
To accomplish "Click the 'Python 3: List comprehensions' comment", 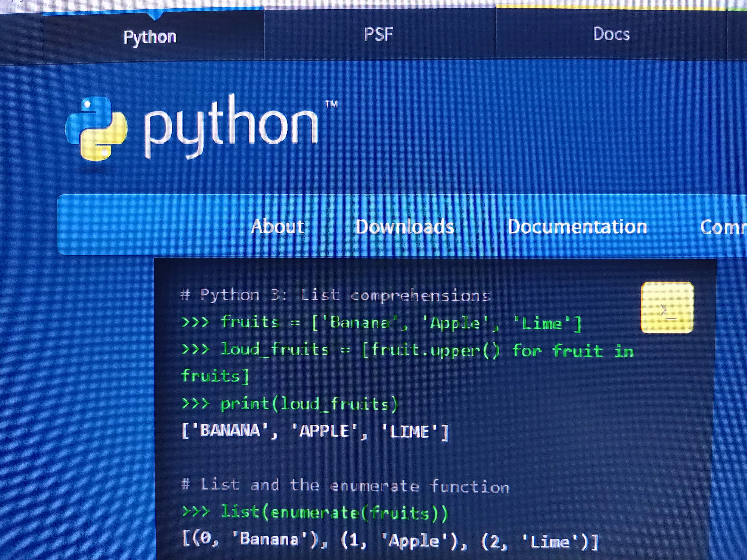I will pos(335,295).
